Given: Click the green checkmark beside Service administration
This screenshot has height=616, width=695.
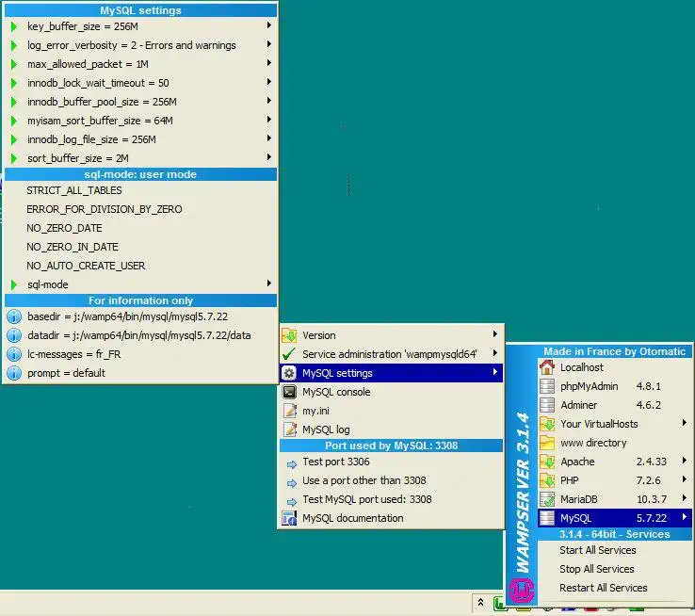Looking at the screenshot, I should 289,354.
